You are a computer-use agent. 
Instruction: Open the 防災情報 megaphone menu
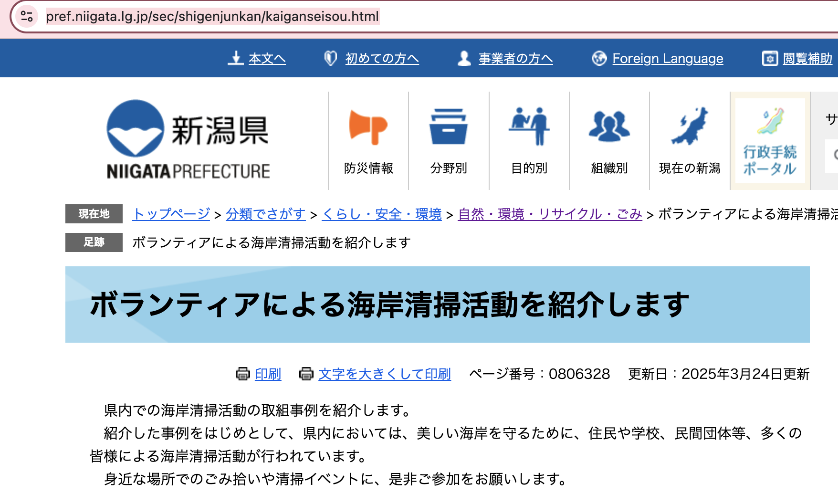click(368, 141)
